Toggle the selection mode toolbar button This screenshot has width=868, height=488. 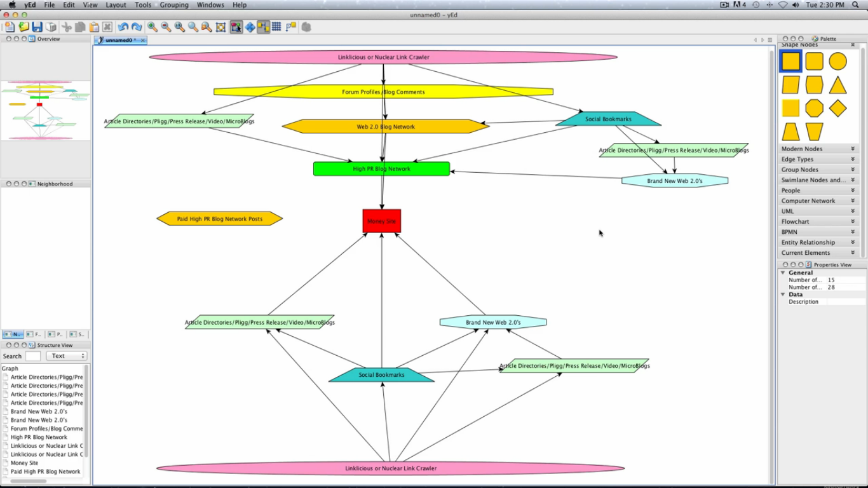236,27
